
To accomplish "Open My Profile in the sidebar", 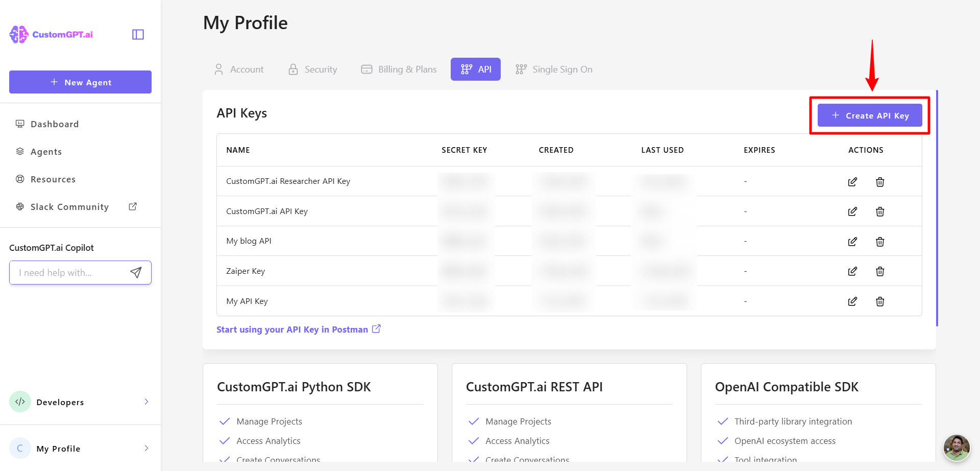I will point(80,449).
